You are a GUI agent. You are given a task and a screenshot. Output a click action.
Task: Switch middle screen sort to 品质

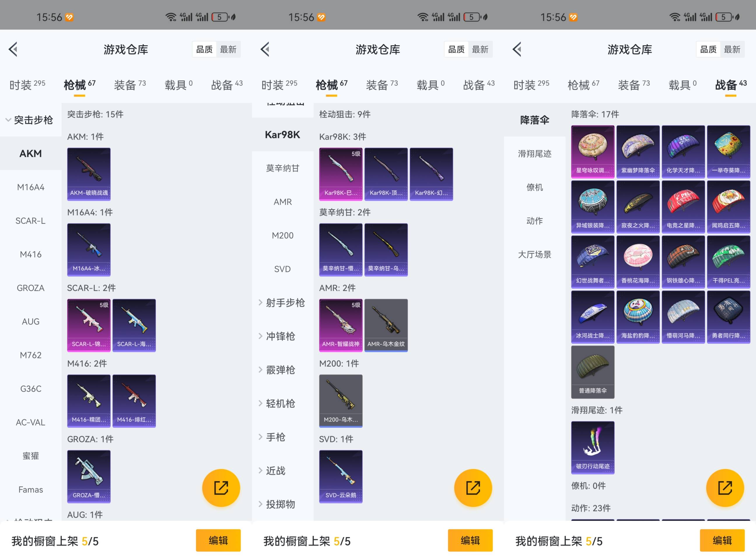coord(456,50)
